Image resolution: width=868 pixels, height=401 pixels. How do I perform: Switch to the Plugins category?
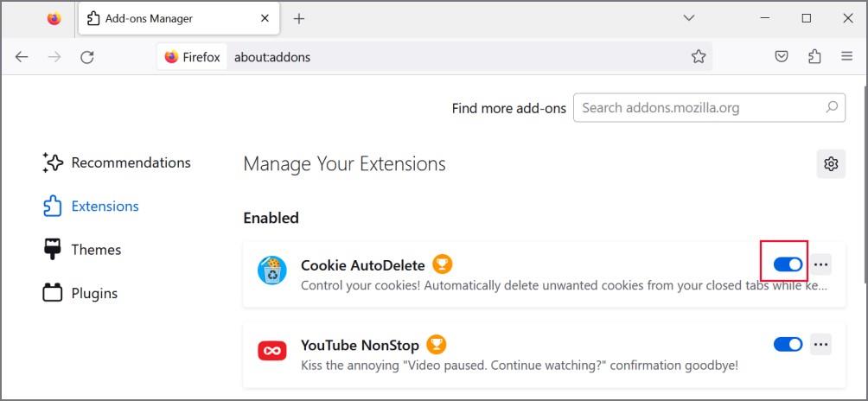pyautogui.click(x=80, y=293)
